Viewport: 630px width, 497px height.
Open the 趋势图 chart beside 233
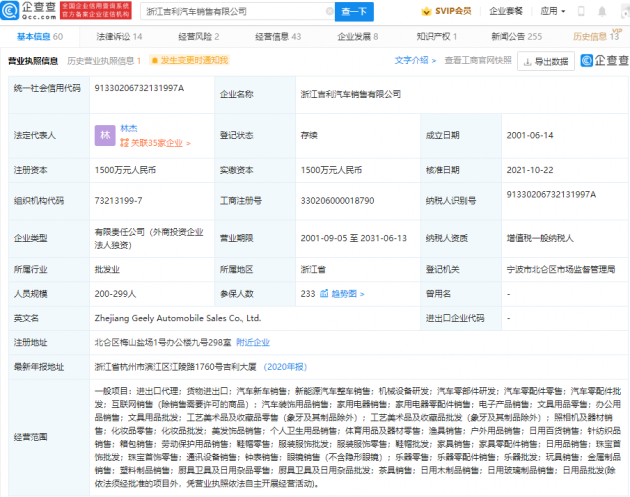[x=343, y=294]
